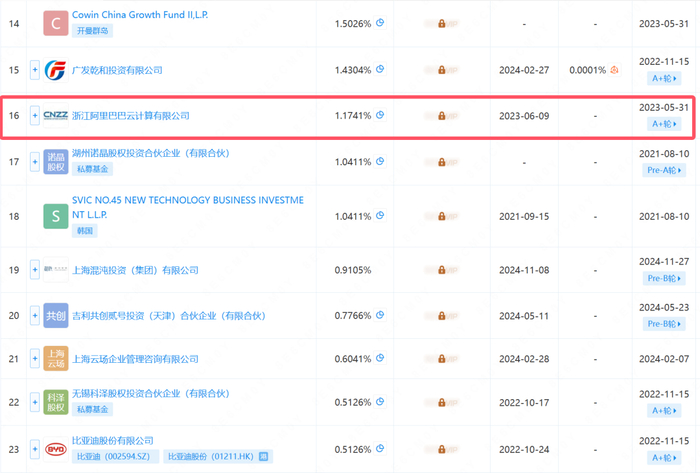Click the 上海混沌投资 logo thumbnail
Viewport: 700px width, 473px height.
(56, 270)
